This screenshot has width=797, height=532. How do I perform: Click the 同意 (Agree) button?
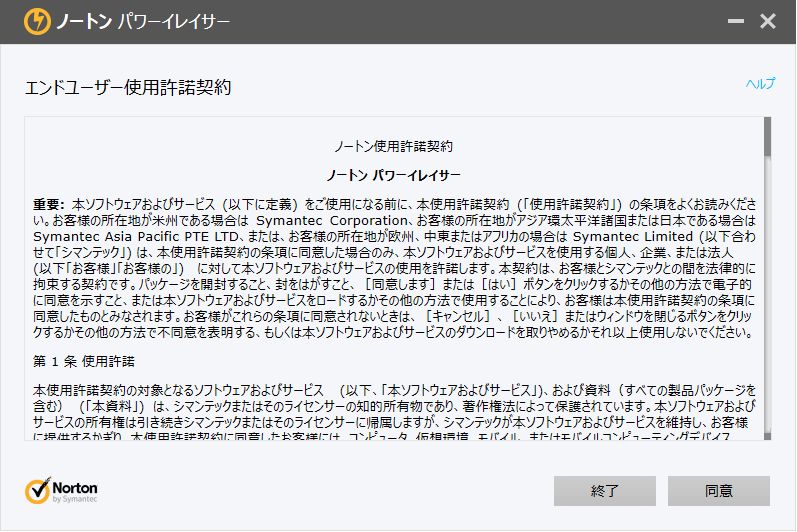(719, 491)
